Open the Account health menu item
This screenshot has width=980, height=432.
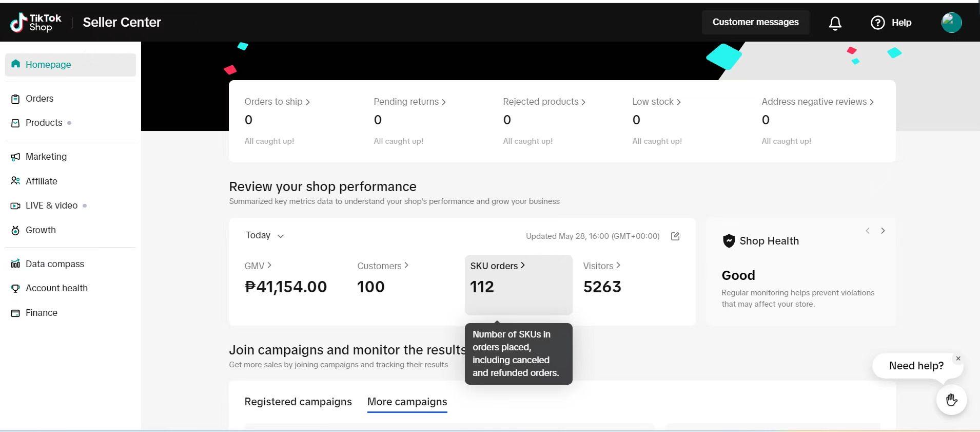click(70, 288)
